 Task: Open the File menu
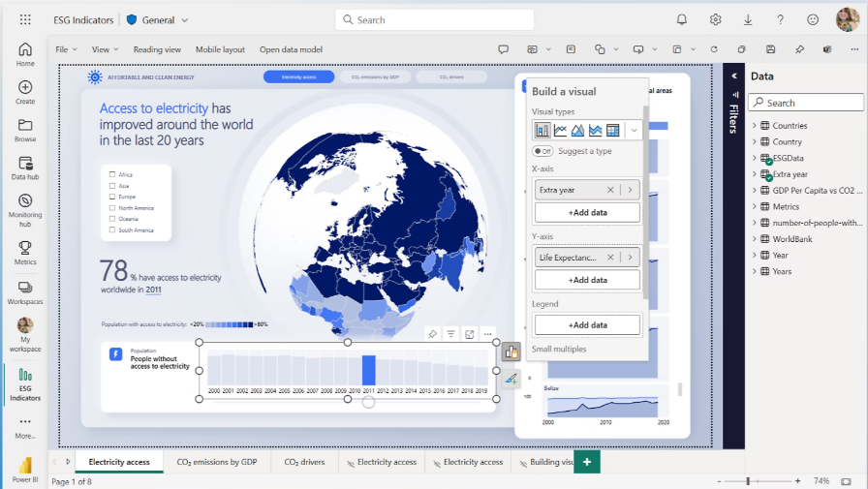tap(66, 49)
